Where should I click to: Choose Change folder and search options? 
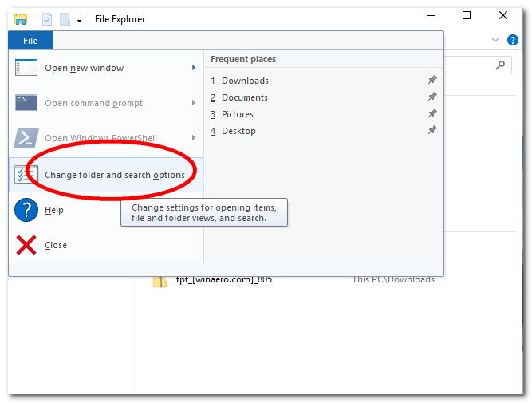coord(106,175)
